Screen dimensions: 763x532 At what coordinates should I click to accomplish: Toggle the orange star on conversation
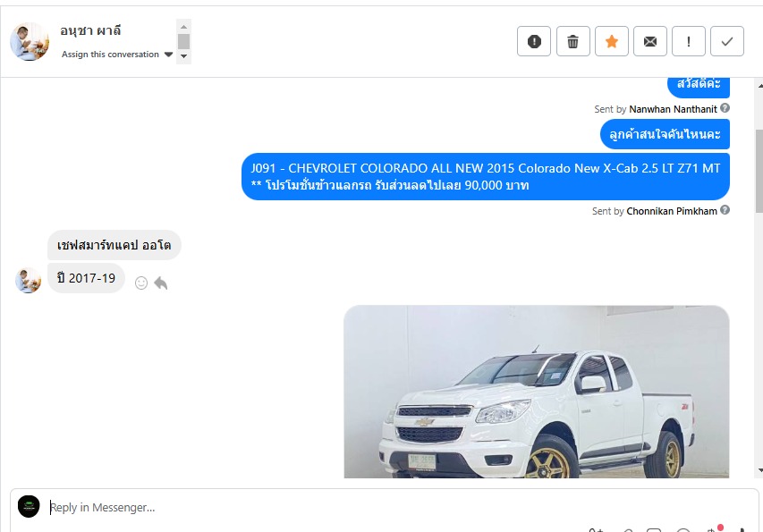click(612, 41)
